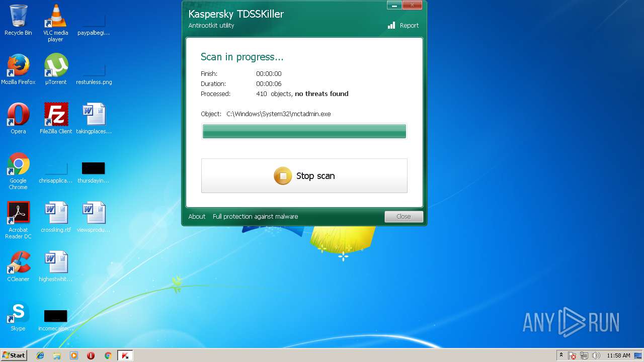Open Full protection against malware link
The image size is (644, 362).
tap(255, 217)
